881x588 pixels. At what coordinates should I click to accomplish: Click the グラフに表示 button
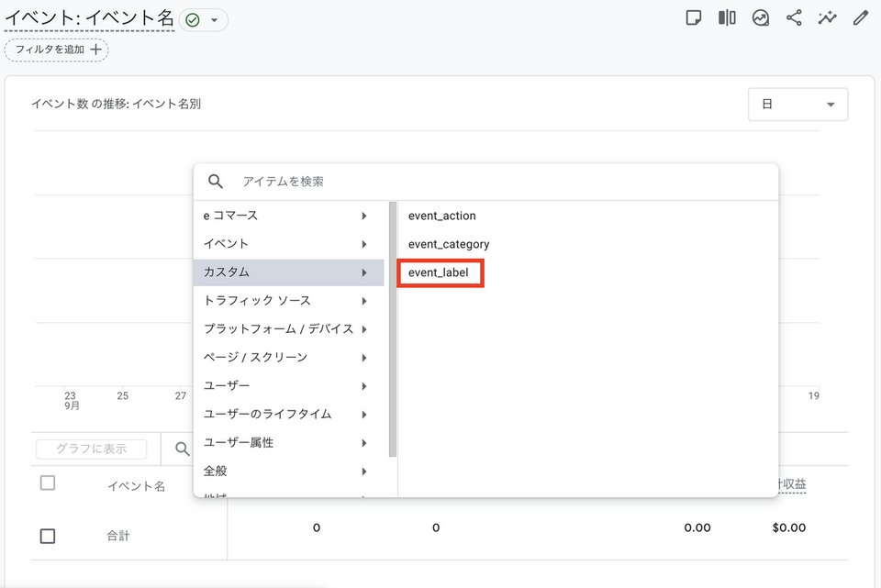[x=91, y=449]
